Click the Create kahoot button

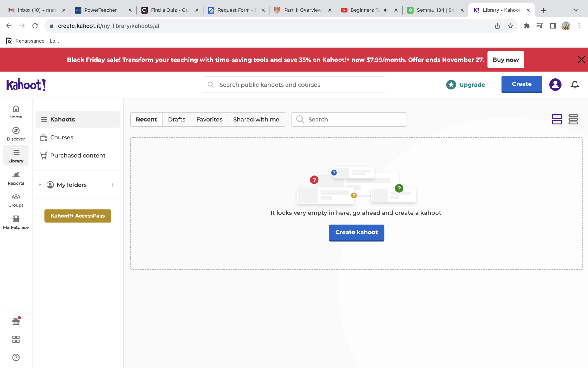356,232
